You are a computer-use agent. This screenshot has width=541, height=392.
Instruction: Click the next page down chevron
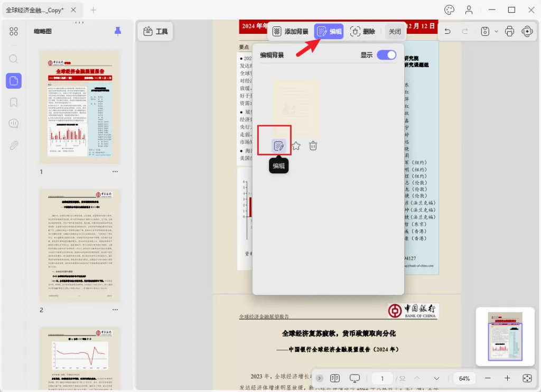pos(436,378)
